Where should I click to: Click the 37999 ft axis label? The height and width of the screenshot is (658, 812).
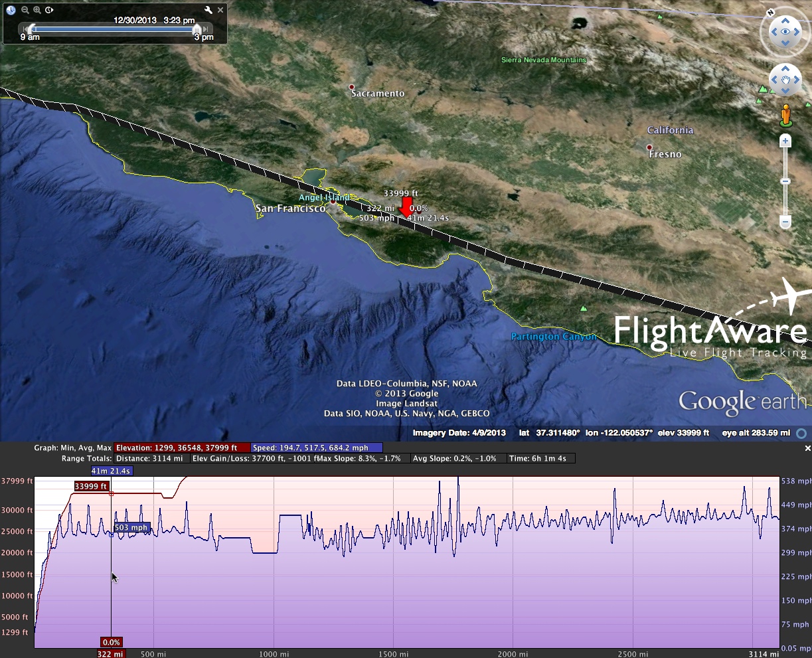point(17,481)
